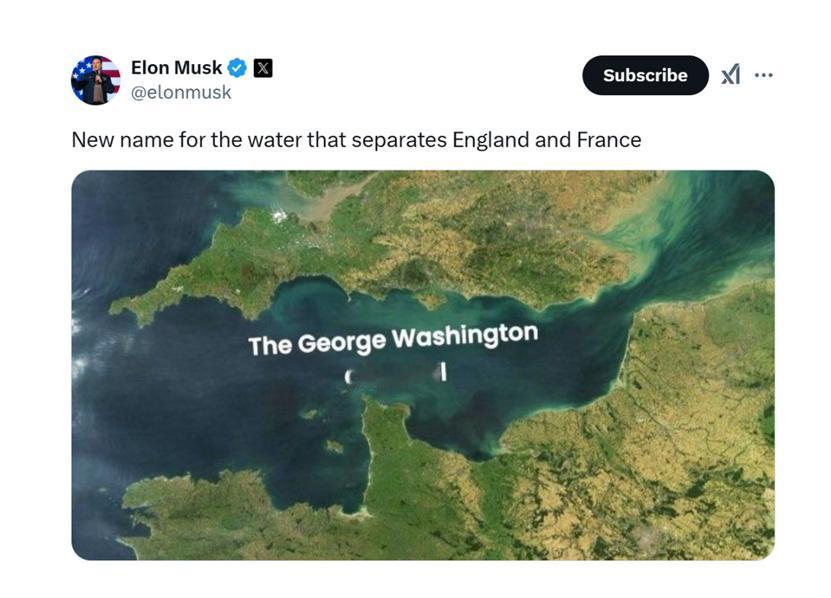
Task: Open the Grok icon beside Subscribe
Action: (731, 75)
